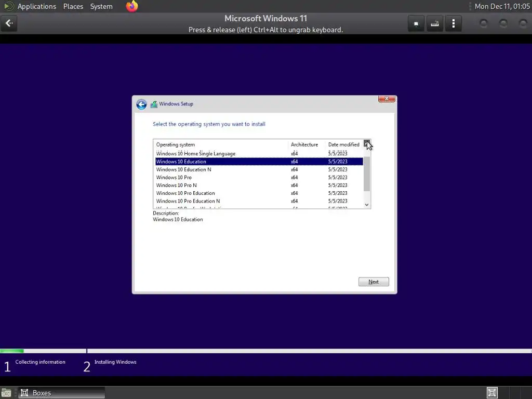Screen dimensions: 532x399
Task: Click the Collecting information progress bar
Action: click(x=43, y=351)
